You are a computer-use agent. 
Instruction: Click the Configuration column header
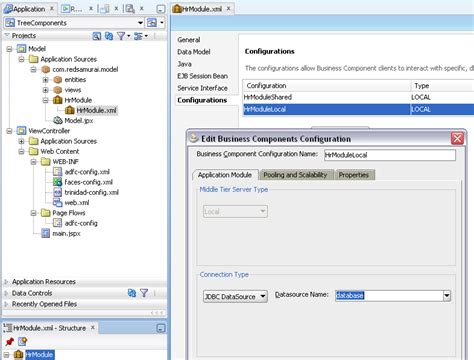[327, 86]
